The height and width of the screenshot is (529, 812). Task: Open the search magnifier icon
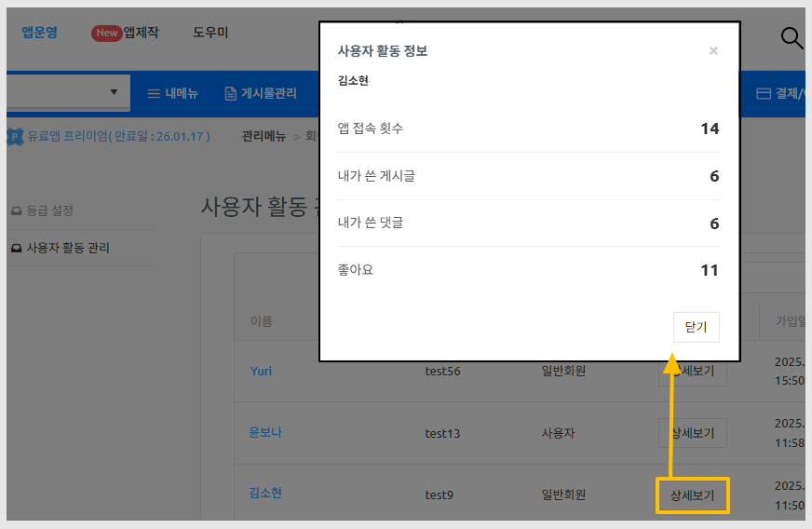coord(791,37)
